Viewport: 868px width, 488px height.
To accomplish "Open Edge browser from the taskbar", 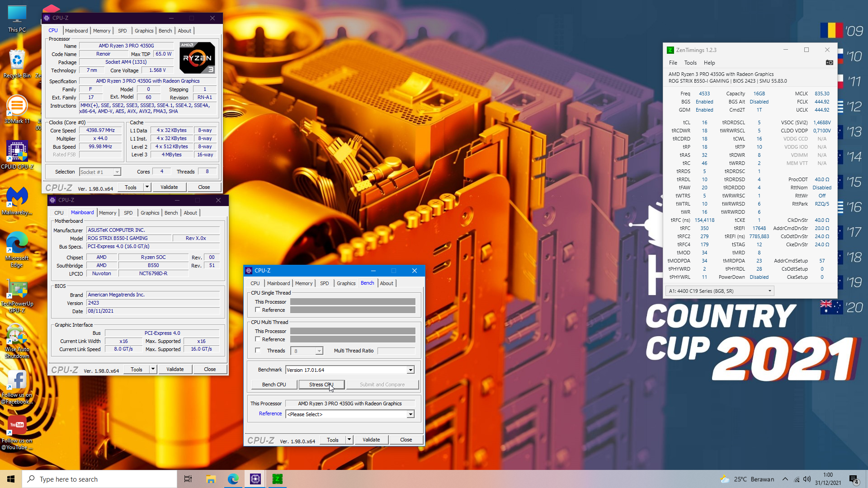I will (233, 479).
